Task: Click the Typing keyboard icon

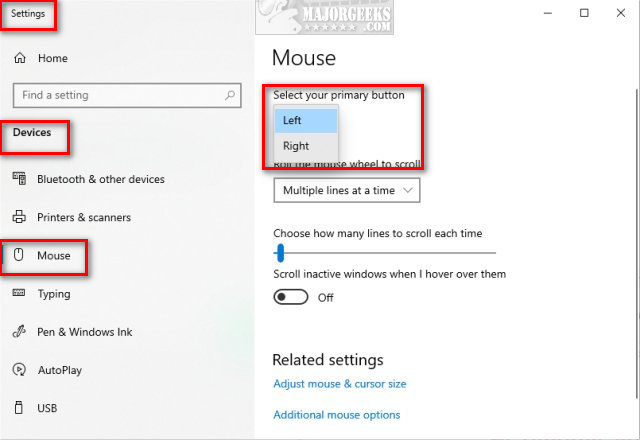Action: [x=19, y=294]
